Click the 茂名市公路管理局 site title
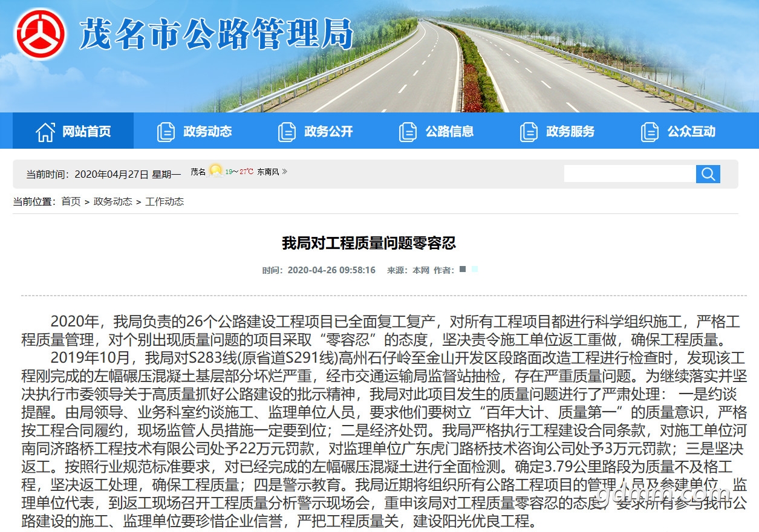 217,34
